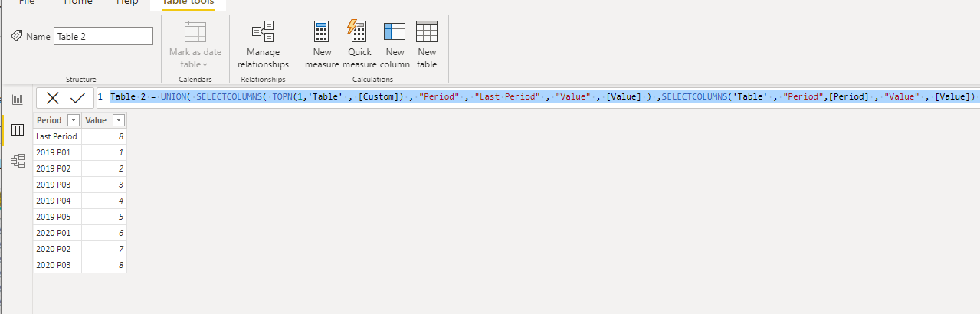Edit the table Name field
This screenshot has height=314, width=980.
(103, 36)
